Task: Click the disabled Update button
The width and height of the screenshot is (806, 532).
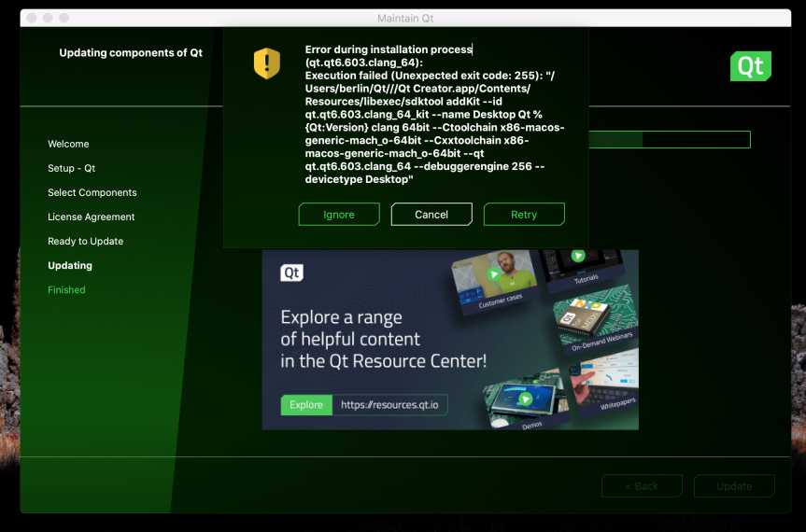Action: click(x=734, y=485)
